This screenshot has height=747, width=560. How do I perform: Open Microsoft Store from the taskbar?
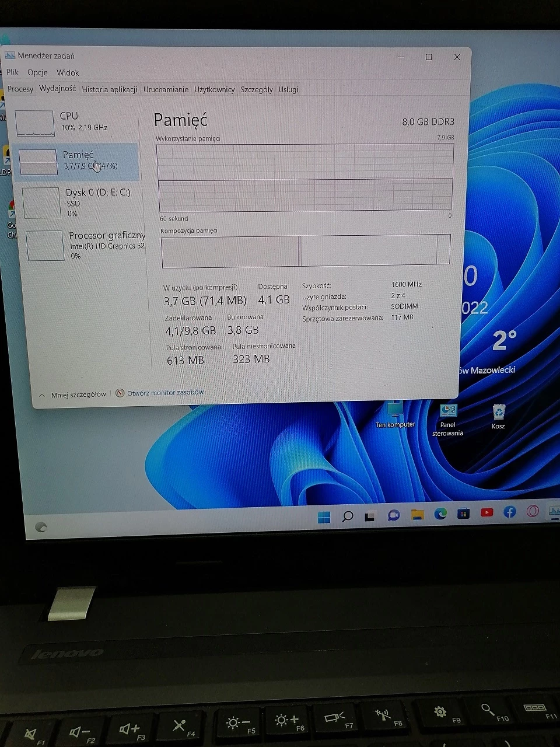coord(463,514)
